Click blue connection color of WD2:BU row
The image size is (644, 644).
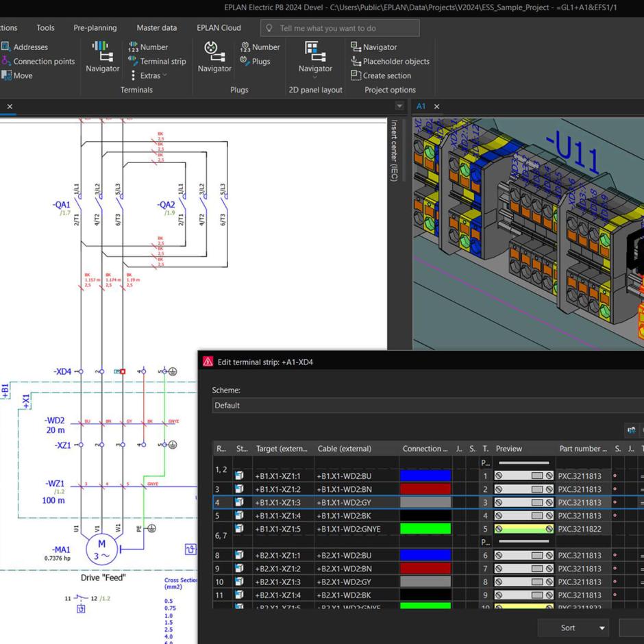point(425,475)
